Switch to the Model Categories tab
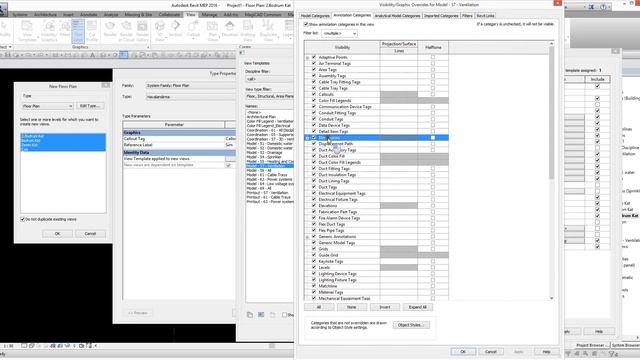Screen dimensions: 640x360 pyautogui.click(x=315, y=16)
